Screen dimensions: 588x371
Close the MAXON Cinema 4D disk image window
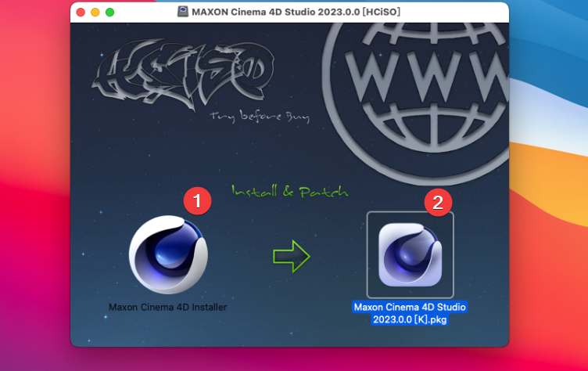[81, 13]
